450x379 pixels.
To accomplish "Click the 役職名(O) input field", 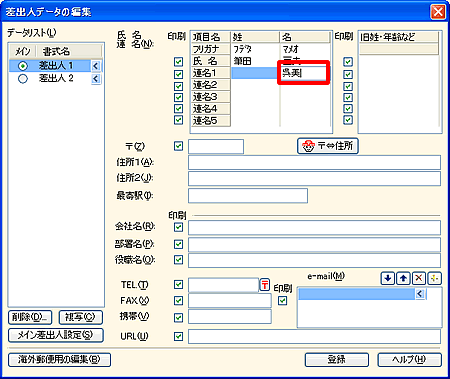I will tap(314, 260).
